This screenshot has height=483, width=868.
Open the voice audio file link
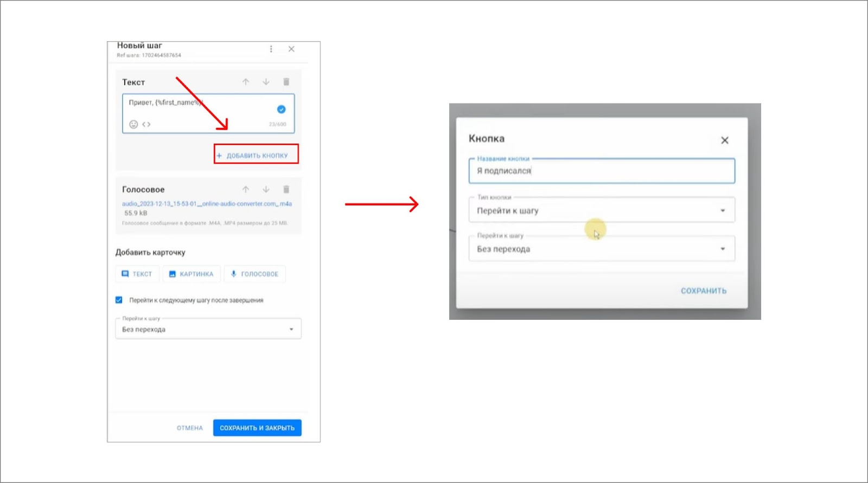coord(207,204)
